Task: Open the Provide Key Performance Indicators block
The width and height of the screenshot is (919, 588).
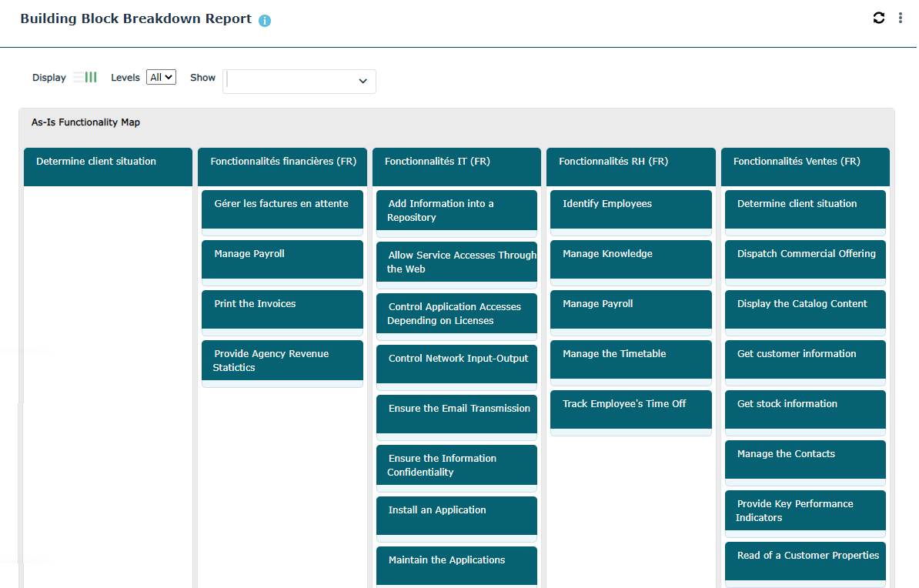Action: pyautogui.click(x=795, y=510)
